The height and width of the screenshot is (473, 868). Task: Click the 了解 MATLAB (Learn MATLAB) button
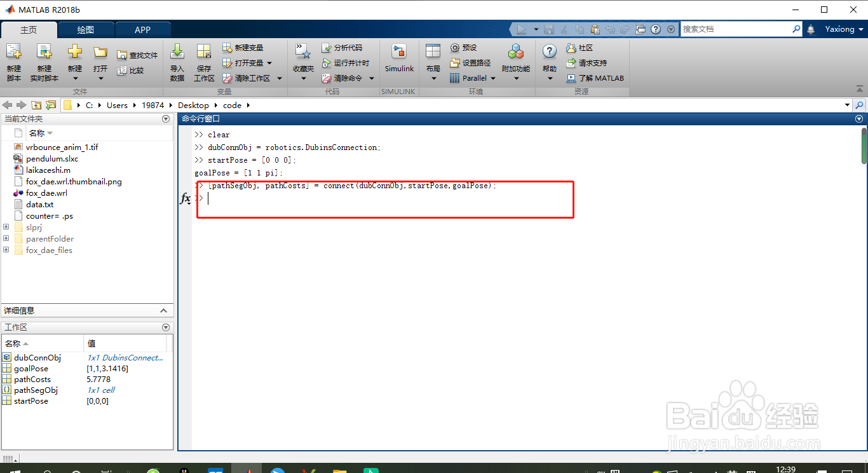click(x=595, y=78)
